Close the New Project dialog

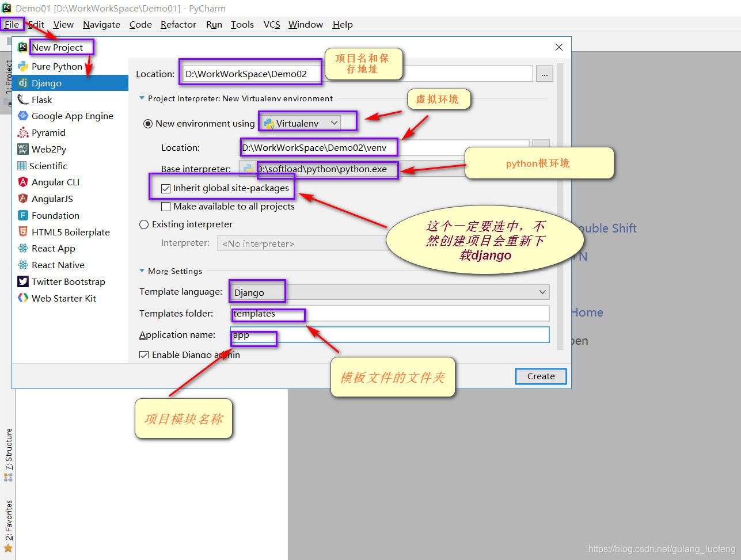point(558,47)
